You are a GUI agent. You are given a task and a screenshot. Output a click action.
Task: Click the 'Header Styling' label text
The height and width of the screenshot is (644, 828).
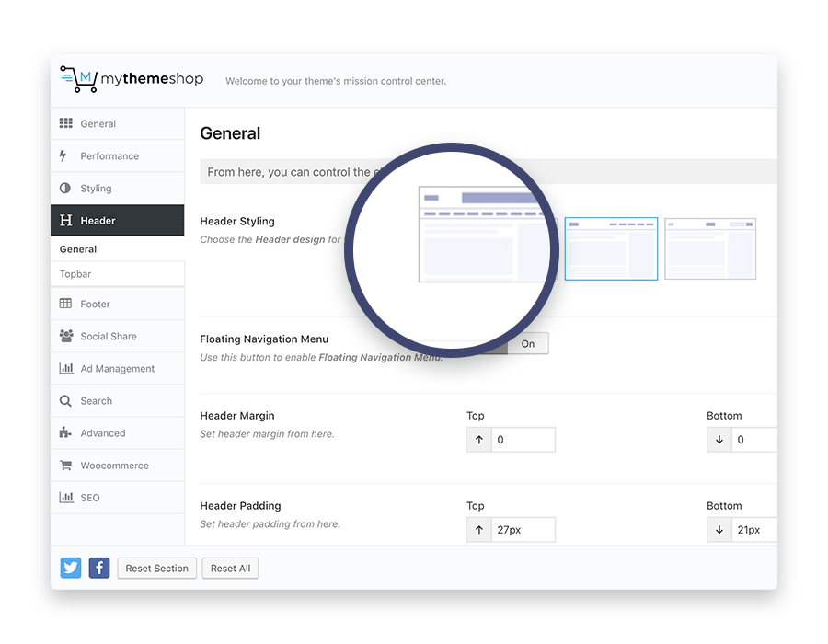pyautogui.click(x=237, y=221)
